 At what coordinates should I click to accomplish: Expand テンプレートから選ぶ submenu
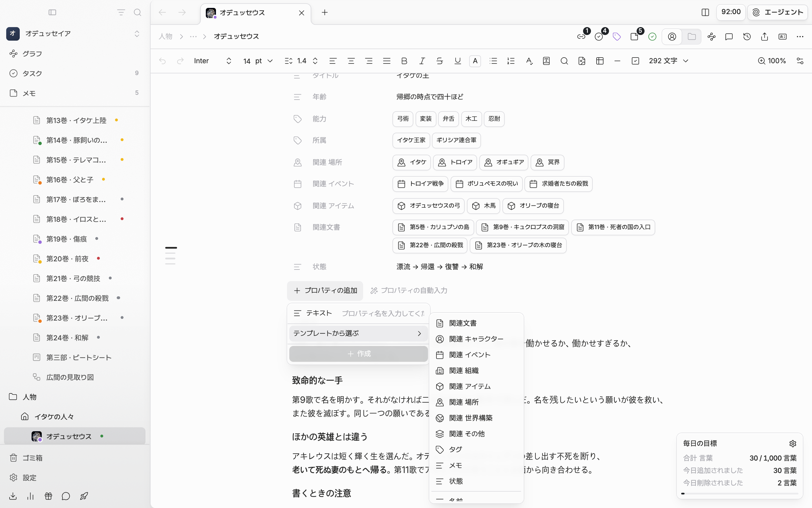tap(358, 333)
